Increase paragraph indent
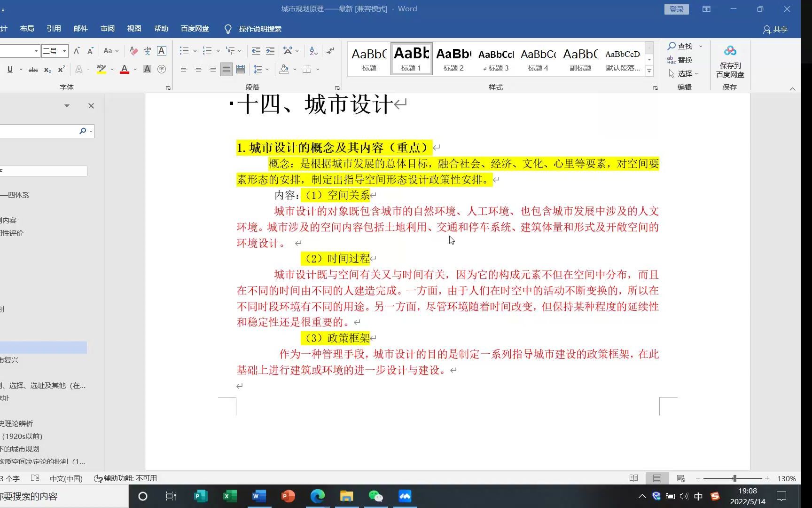Screen dimensions: 812x508 pyautogui.click(x=270, y=51)
